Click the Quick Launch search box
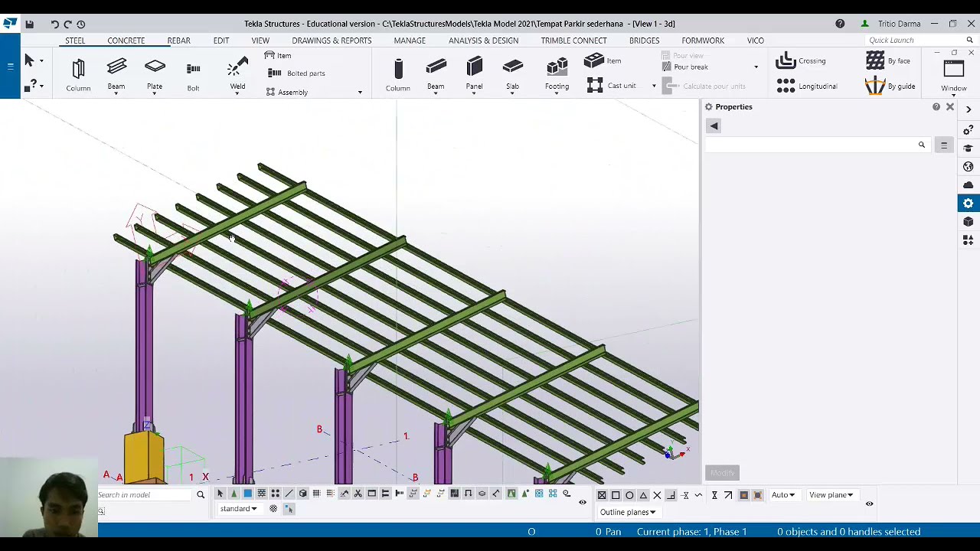 pyautogui.click(x=919, y=41)
